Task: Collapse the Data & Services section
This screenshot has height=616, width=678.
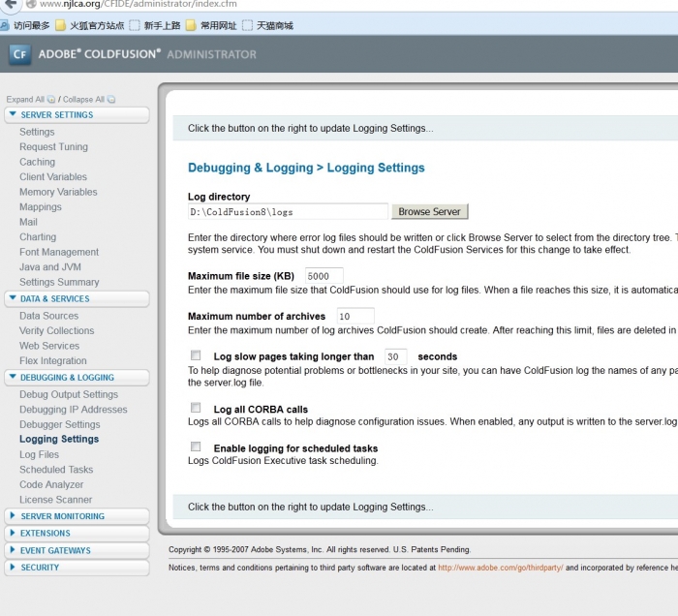Action: (x=77, y=299)
